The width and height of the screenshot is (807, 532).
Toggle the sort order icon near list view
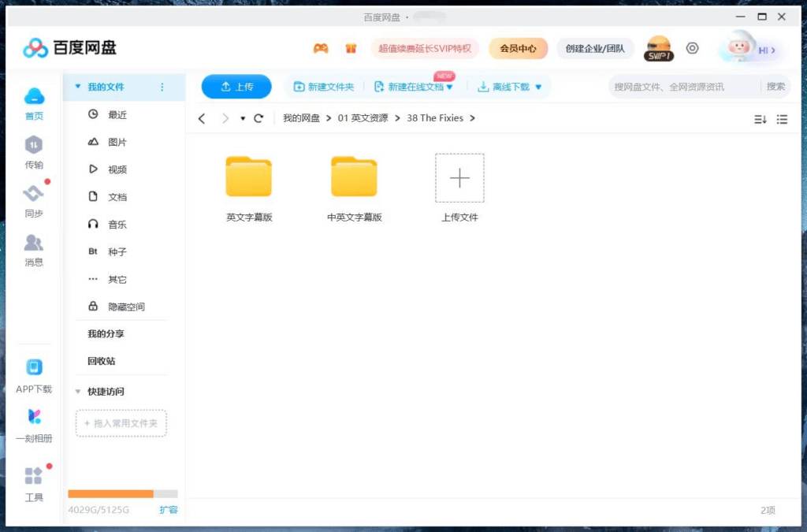tap(760, 119)
